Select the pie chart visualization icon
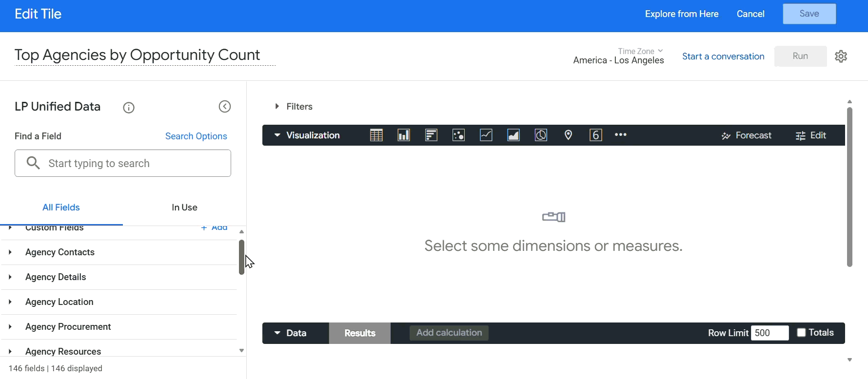This screenshot has height=379, width=868. (x=541, y=135)
